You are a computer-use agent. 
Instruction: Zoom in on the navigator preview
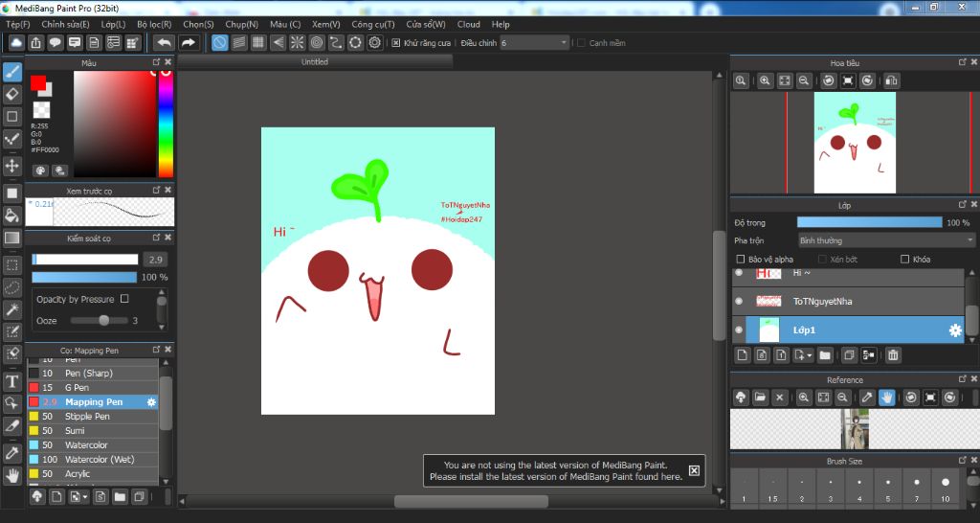click(765, 80)
